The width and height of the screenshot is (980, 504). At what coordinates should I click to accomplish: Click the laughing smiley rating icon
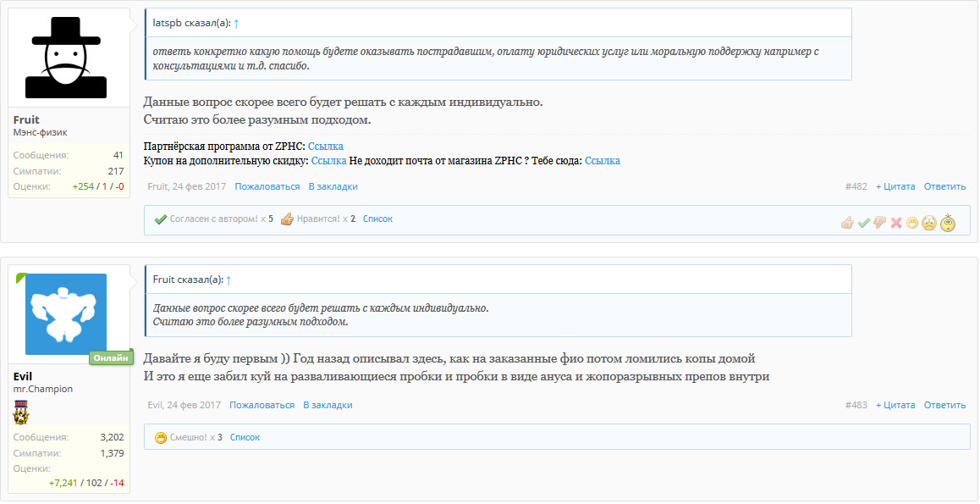tap(911, 223)
